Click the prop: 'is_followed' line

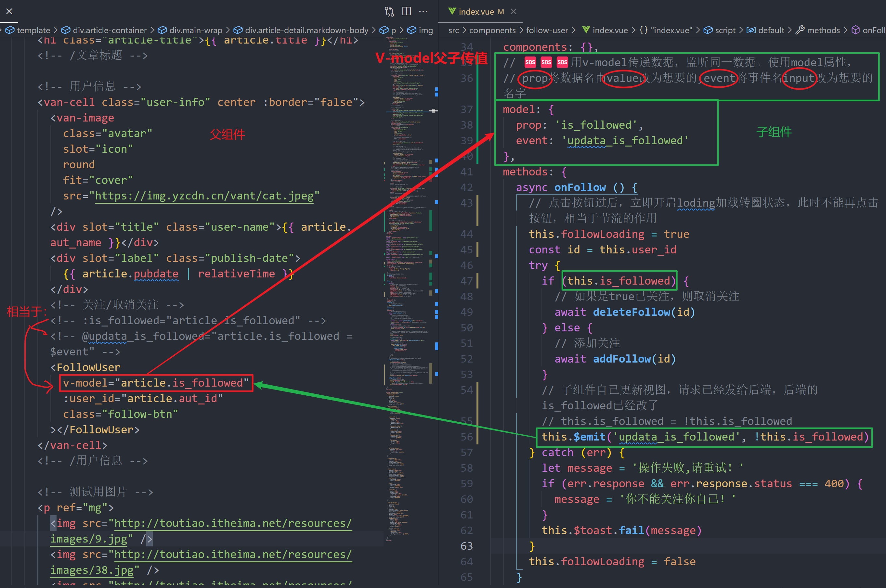(580, 125)
